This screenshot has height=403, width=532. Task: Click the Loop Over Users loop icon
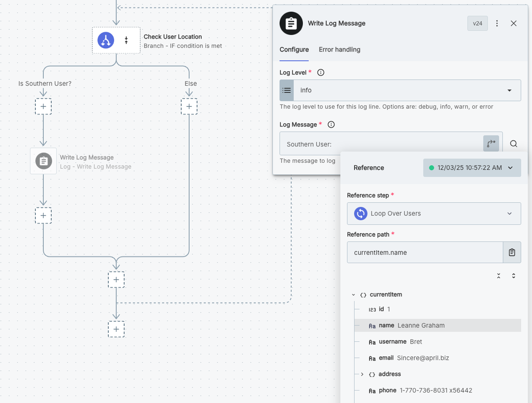click(x=360, y=214)
